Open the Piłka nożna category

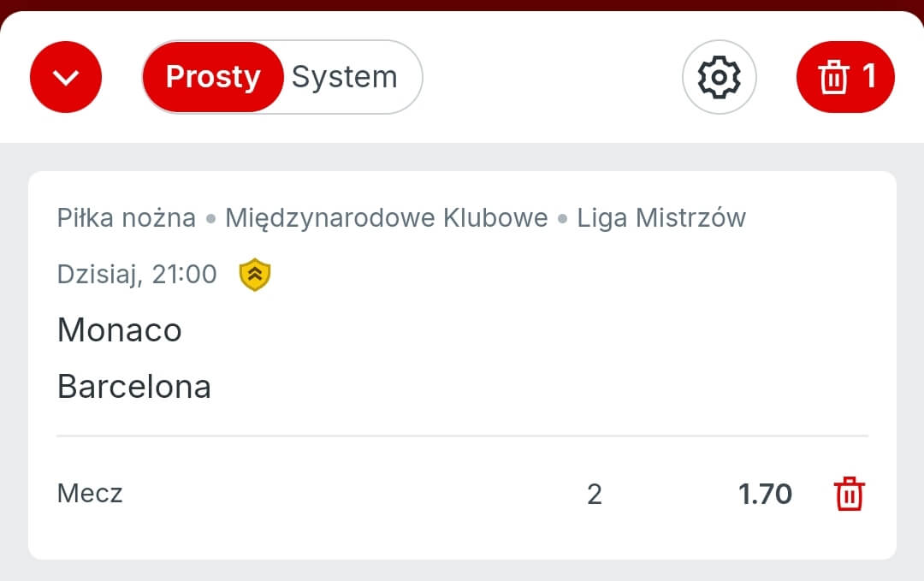[127, 218]
